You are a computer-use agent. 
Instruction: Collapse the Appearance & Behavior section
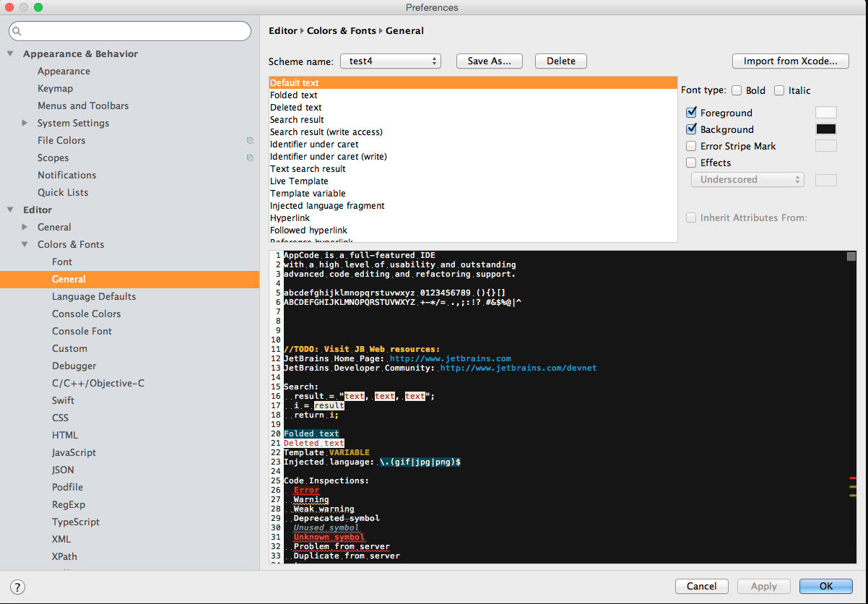tap(10, 53)
